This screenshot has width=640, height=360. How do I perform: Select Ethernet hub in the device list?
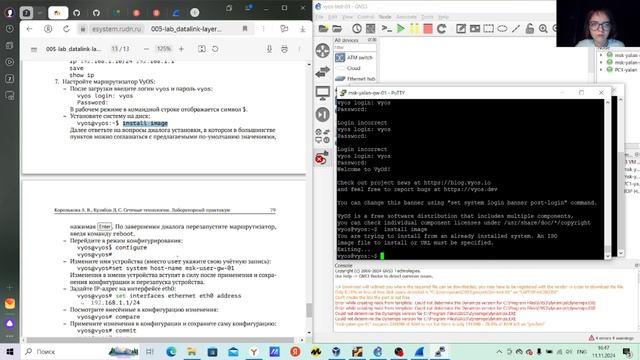pyautogui.click(x=354, y=78)
